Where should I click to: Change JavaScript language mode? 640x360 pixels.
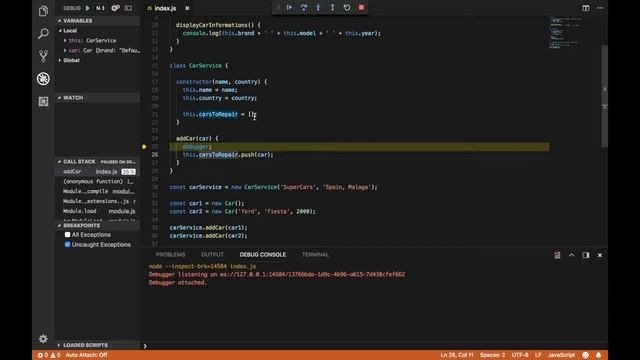[561, 355]
